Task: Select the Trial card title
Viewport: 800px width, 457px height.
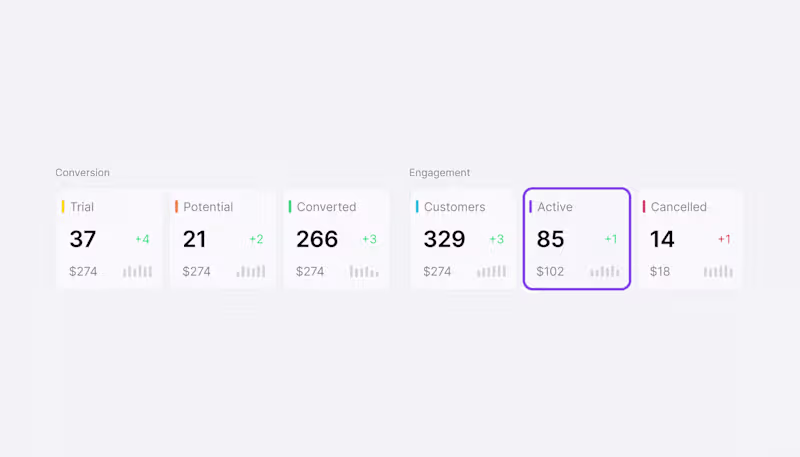Action: coord(82,207)
